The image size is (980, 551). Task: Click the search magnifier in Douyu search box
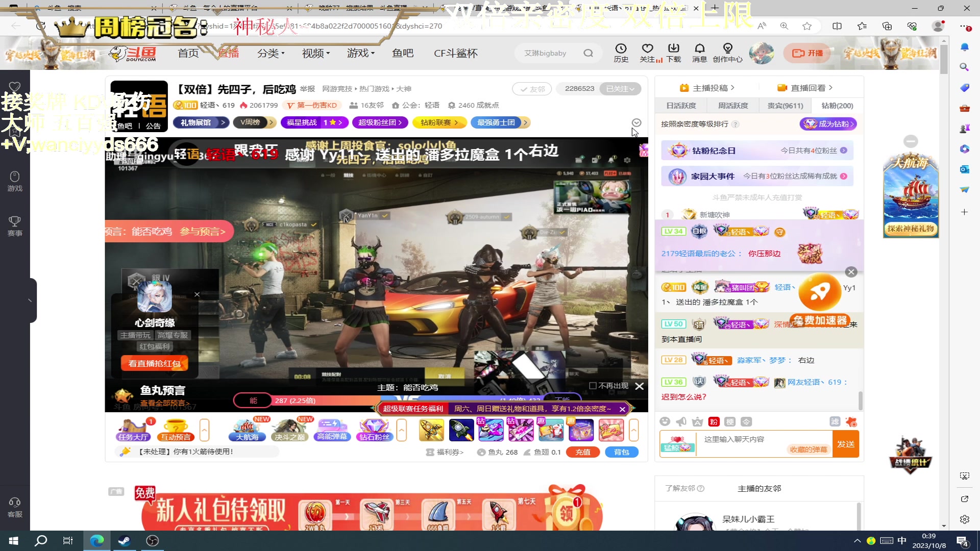click(x=589, y=53)
